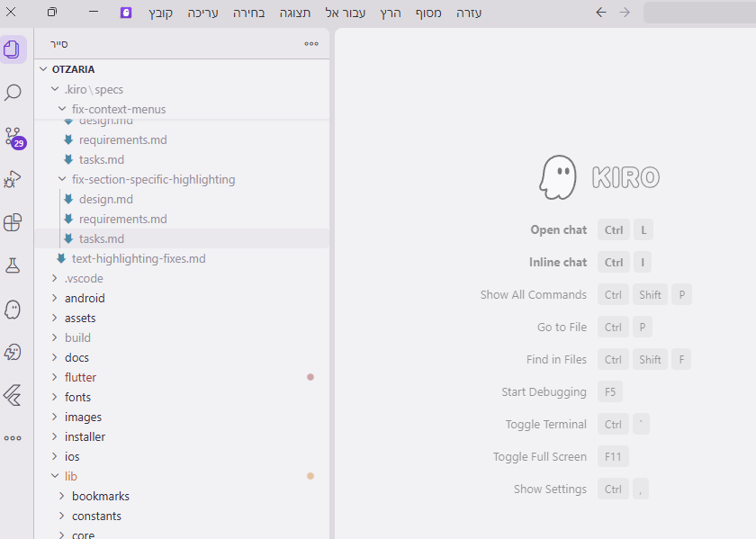Click the command center search box

tap(699, 13)
